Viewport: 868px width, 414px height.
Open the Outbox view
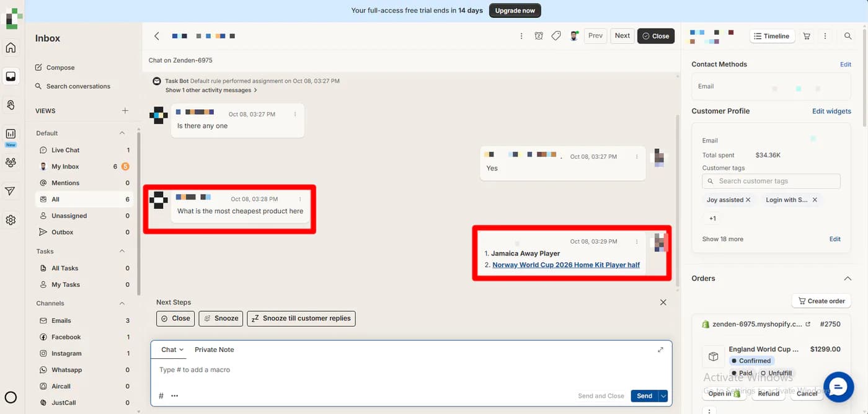click(x=84, y=232)
